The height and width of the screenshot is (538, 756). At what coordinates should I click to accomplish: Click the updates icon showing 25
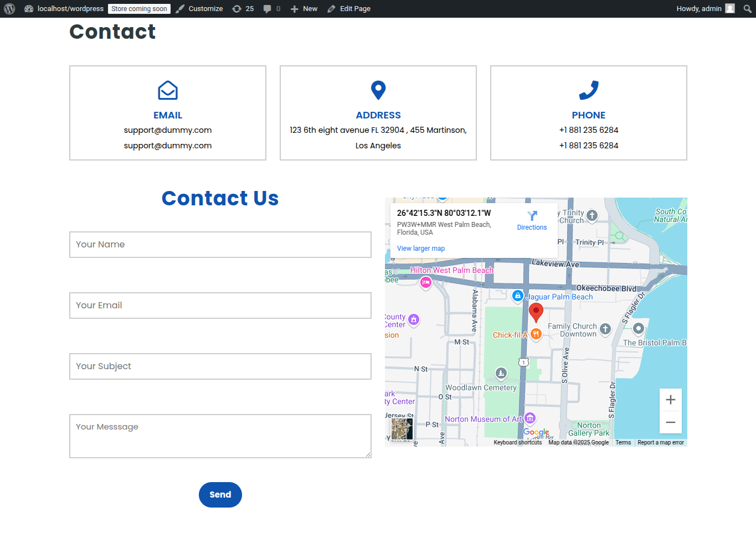[243, 9]
